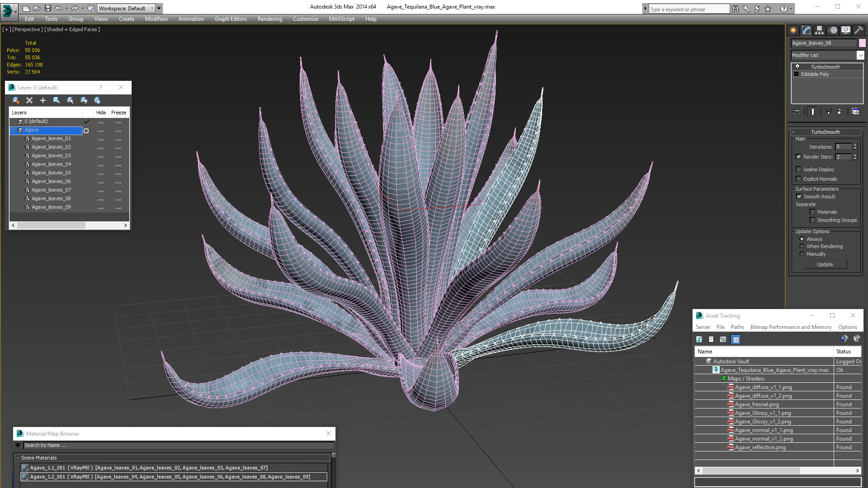Collapse the Agave layer tree

pos(14,130)
